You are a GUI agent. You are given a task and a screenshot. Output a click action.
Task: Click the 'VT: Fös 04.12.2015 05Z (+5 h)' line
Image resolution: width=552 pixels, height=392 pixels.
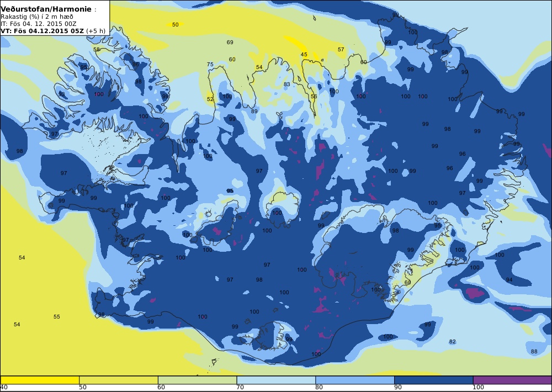pos(53,30)
